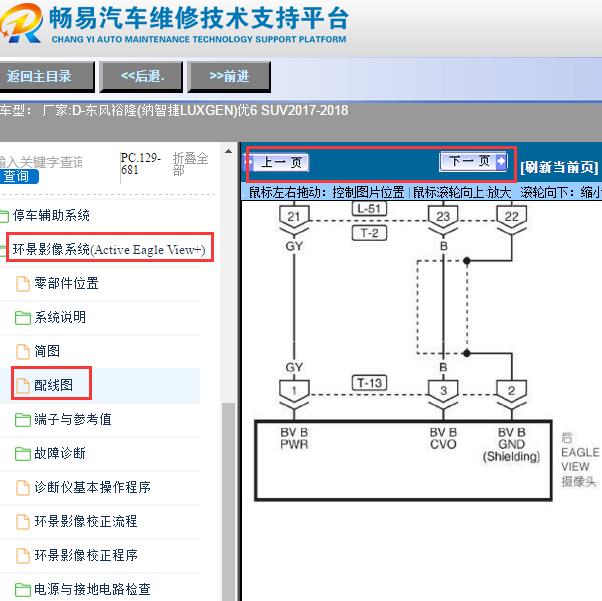Viewport: 602px width, 601px height.
Task: Click the 诊断仪基本操作程序 document icon
Action: [23, 488]
